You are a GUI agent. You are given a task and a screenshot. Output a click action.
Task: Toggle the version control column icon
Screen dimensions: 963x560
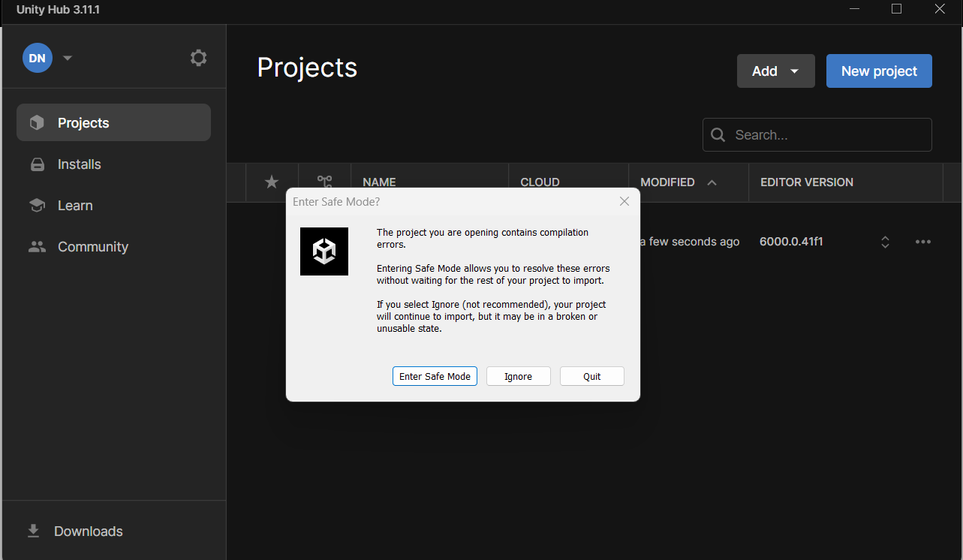point(324,182)
